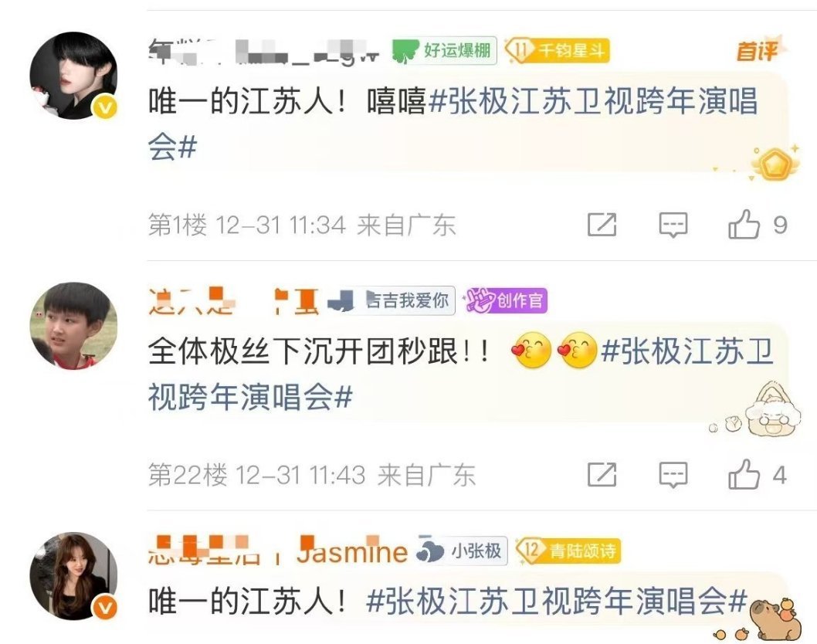
Task: Like the 22nd-floor comment with 4 likes
Action: pos(744,474)
